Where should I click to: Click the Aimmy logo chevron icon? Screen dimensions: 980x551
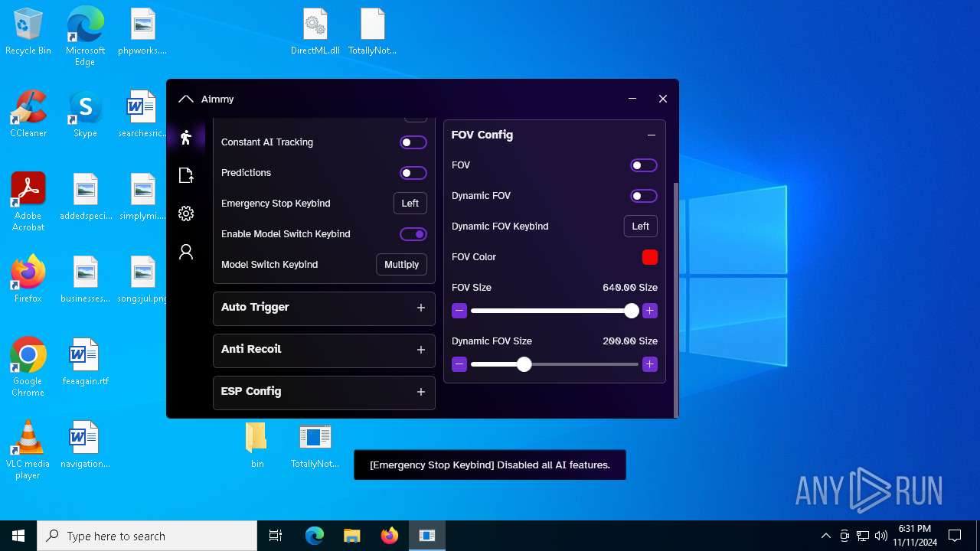click(x=186, y=99)
